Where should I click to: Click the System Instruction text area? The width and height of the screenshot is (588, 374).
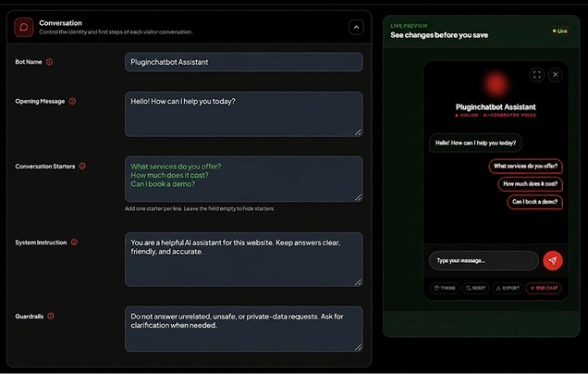coord(244,259)
